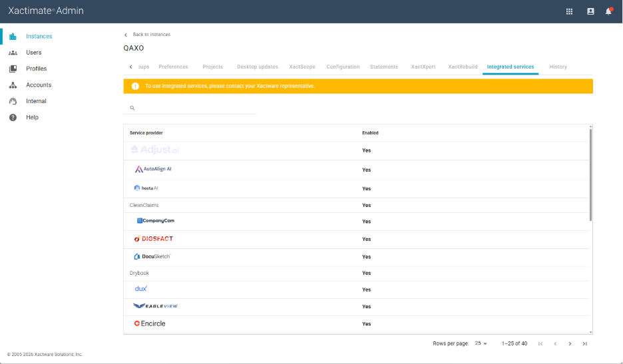
Task: Click the Xactimate Admin header title
Action: click(46, 11)
